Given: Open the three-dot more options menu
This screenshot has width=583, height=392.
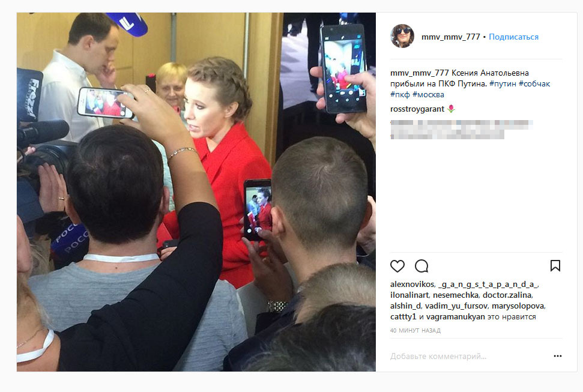Looking at the screenshot, I should 557,356.
